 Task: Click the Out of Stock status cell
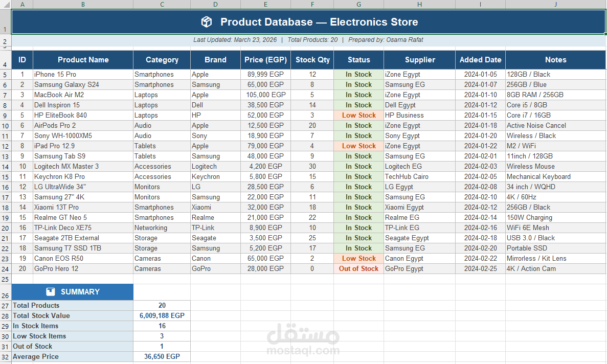tap(359, 268)
